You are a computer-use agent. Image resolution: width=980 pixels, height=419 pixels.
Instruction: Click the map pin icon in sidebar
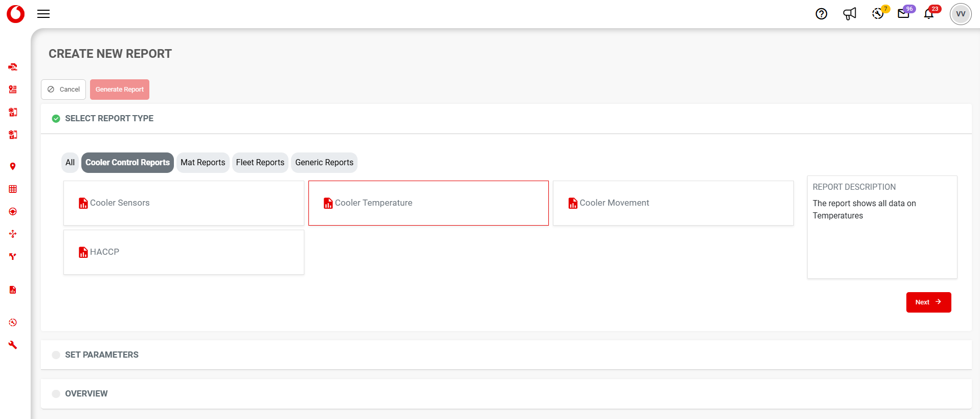pyautogui.click(x=13, y=166)
